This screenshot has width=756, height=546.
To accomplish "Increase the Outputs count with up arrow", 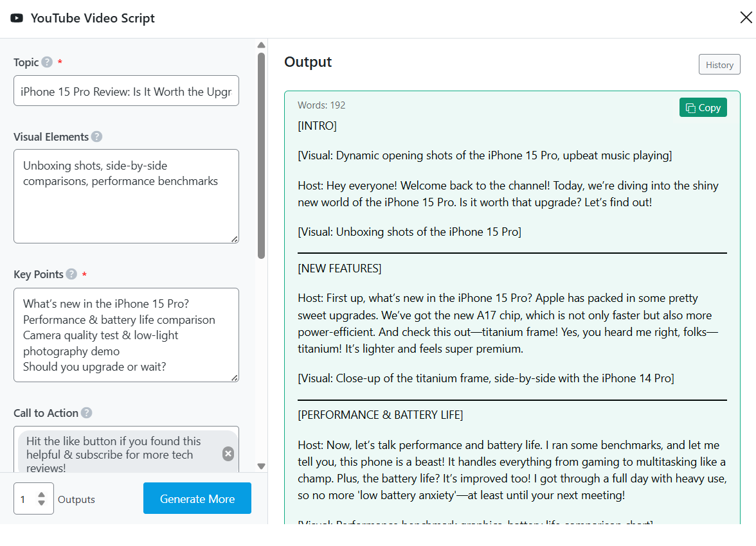I will click(42, 495).
